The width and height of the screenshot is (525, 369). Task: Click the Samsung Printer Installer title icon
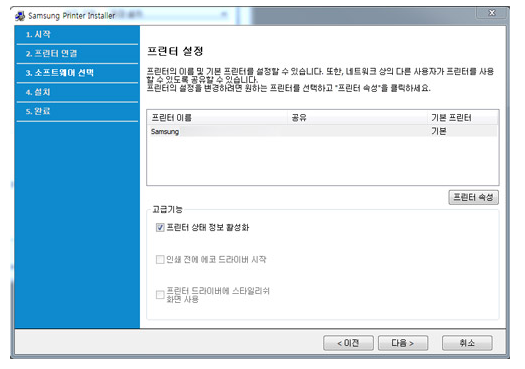coord(20,16)
